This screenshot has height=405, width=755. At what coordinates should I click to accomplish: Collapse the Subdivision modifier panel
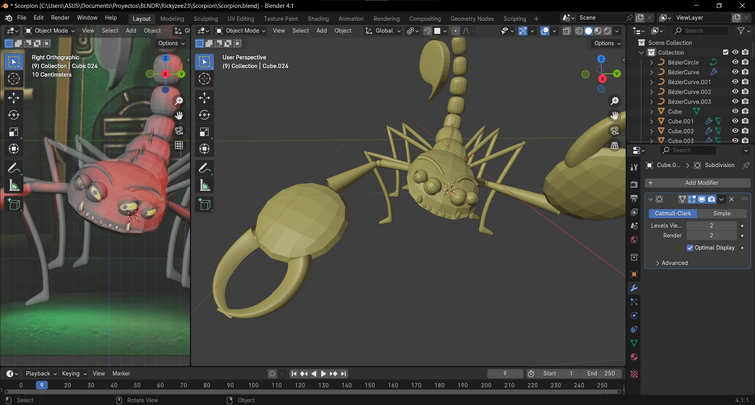651,199
